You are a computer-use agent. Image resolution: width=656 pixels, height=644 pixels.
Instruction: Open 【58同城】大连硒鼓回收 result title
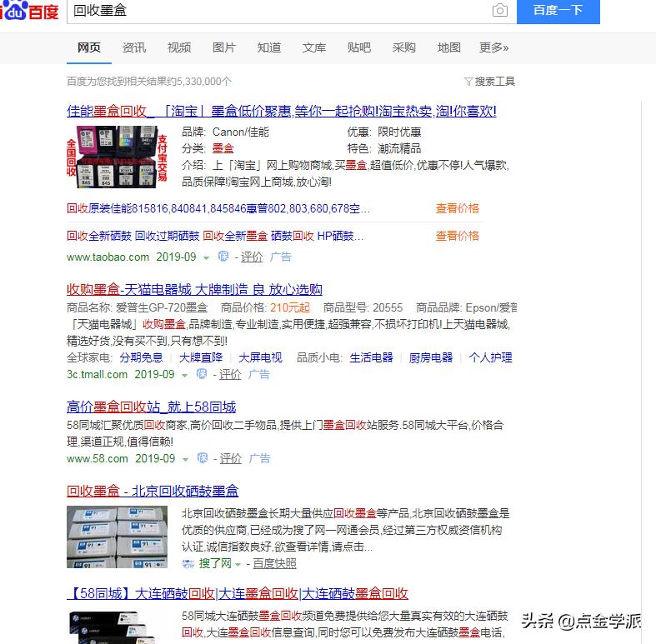pos(238,594)
